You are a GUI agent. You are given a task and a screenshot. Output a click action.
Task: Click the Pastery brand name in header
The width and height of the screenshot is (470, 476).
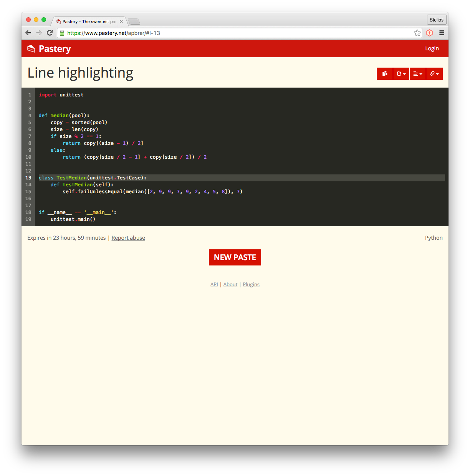pos(55,49)
